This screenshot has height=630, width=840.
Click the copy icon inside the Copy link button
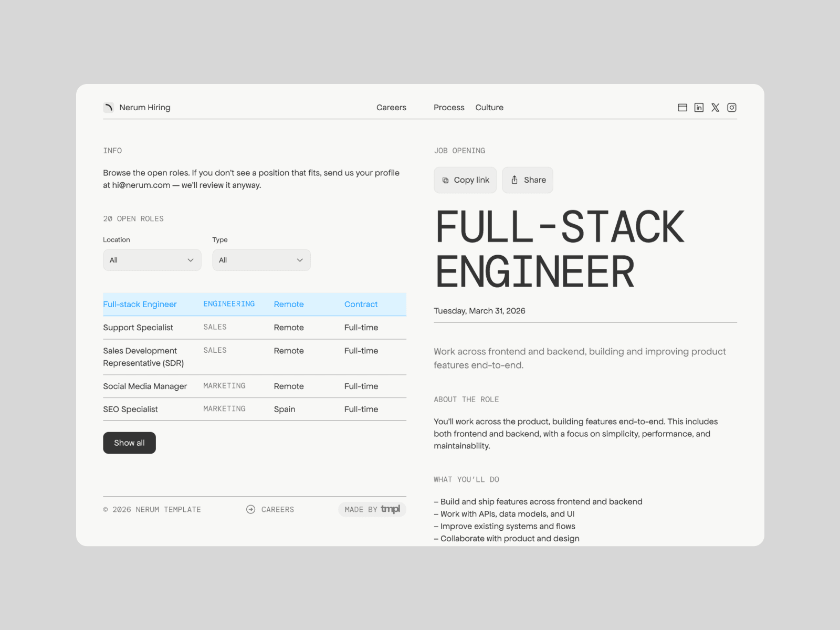(446, 180)
